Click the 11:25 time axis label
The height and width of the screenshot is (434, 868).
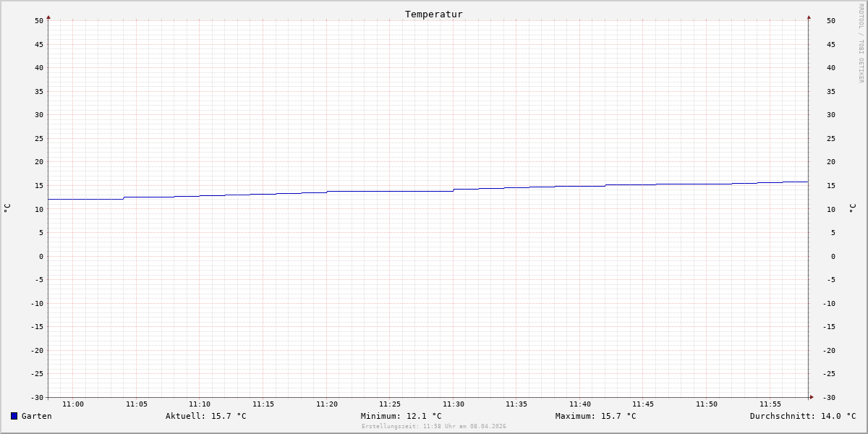390,404
